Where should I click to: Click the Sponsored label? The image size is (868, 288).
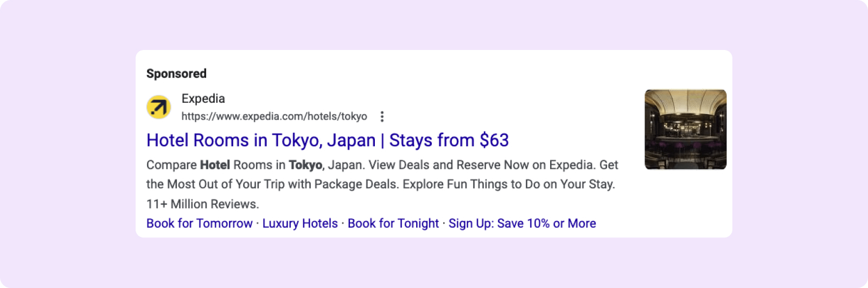click(176, 73)
